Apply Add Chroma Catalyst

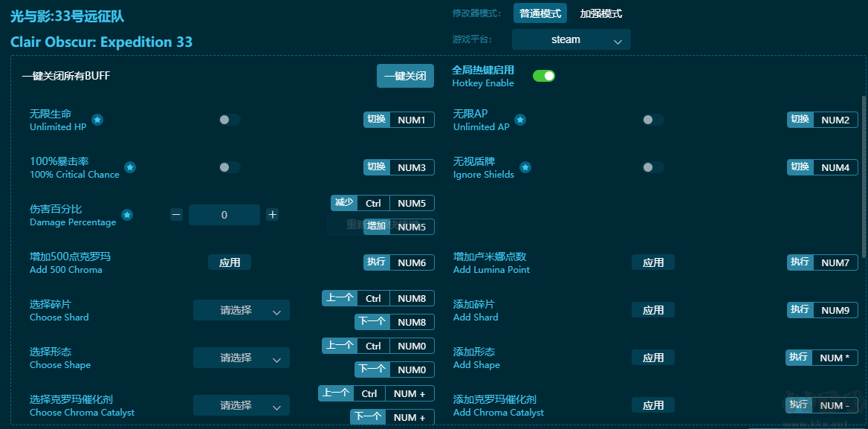(653, 405)
